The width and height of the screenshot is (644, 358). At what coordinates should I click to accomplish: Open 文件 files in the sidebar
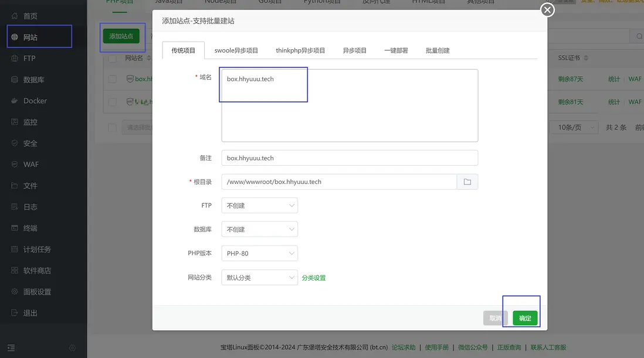29,186
